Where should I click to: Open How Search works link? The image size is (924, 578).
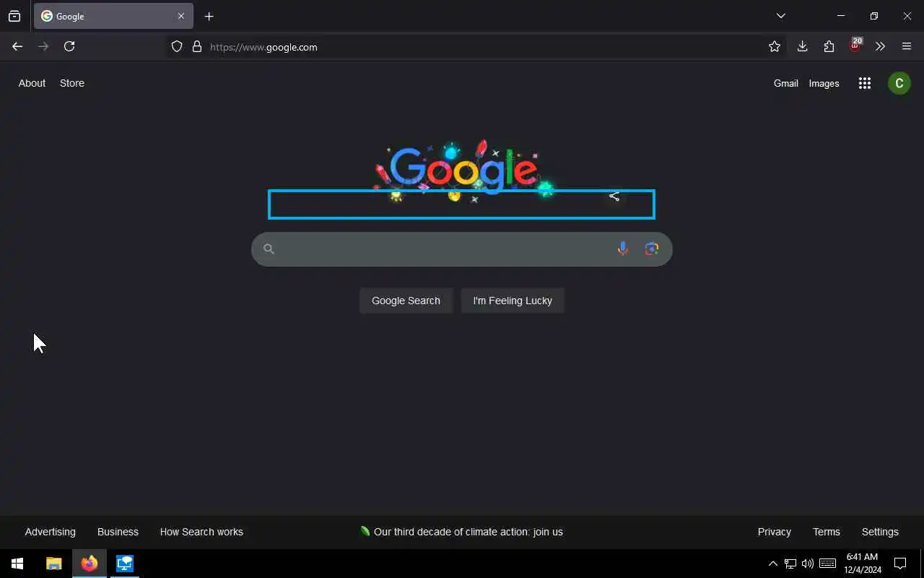[201, 532]
